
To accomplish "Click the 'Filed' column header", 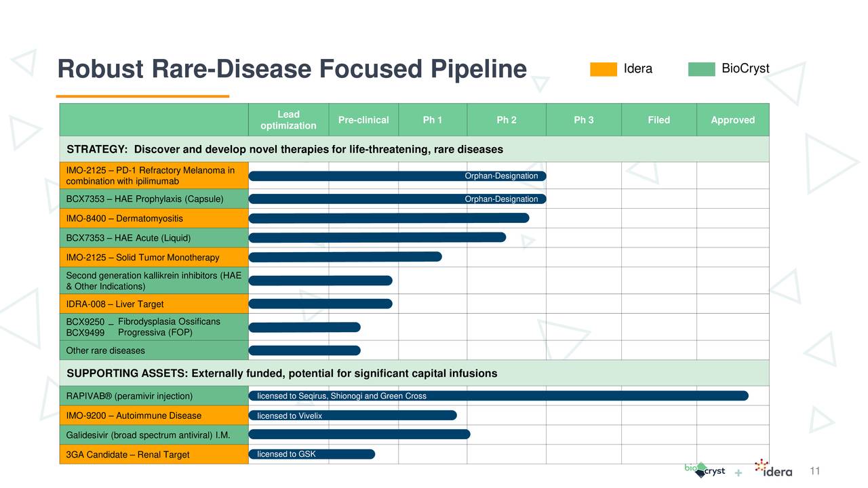I will point(658,120).
